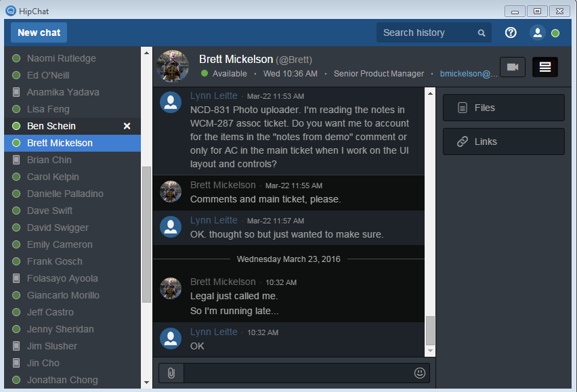Viewport: 577px width, 392px height.
Task: Open the emoticon picker
Action: (419, 373)
